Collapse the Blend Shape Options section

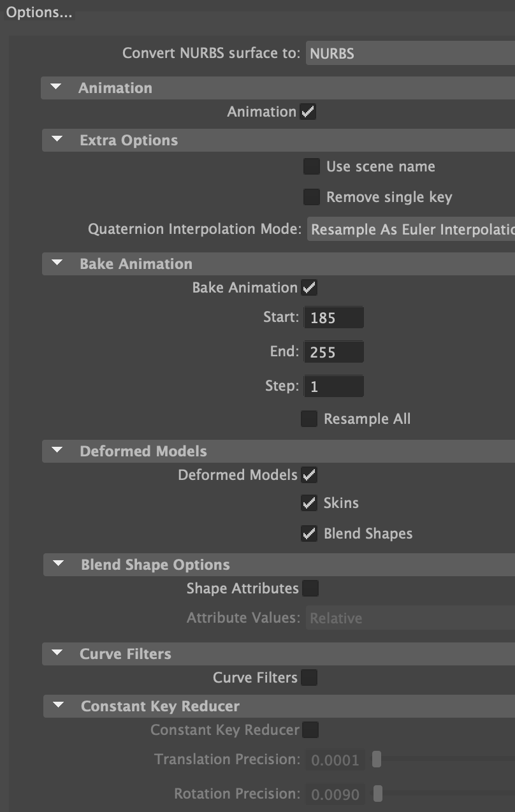[x=57, y=565]
